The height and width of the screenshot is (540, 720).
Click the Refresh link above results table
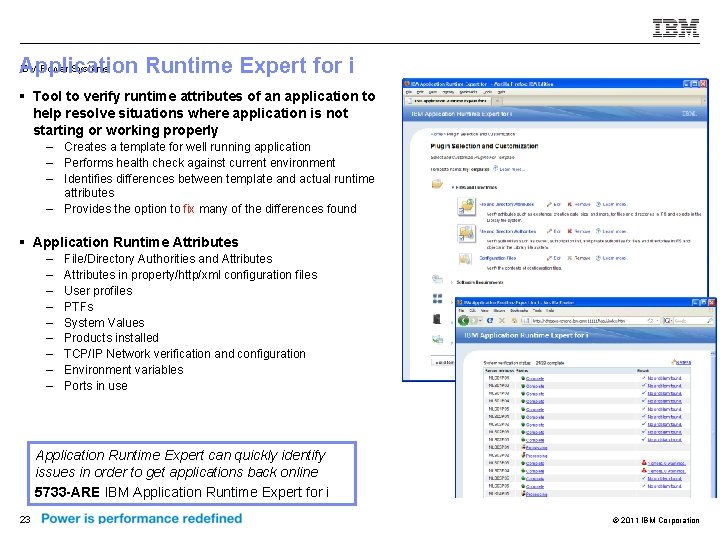tap(681, 362)
